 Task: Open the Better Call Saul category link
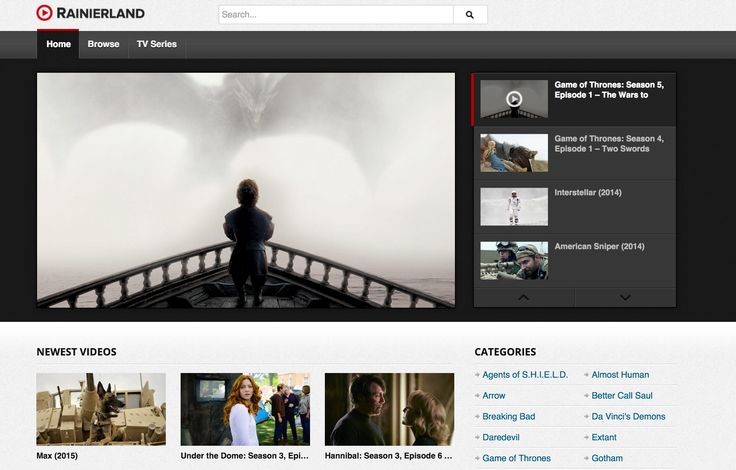click(622, 396)
